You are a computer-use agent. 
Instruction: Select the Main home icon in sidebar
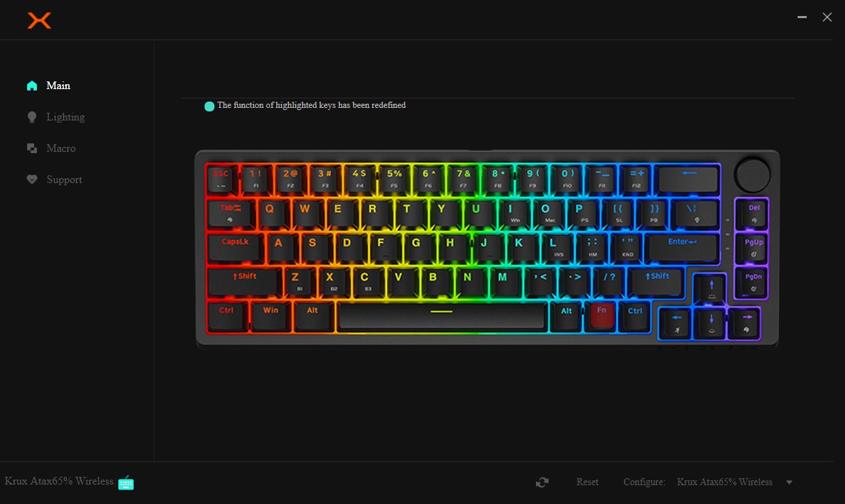tap(32, 86)
